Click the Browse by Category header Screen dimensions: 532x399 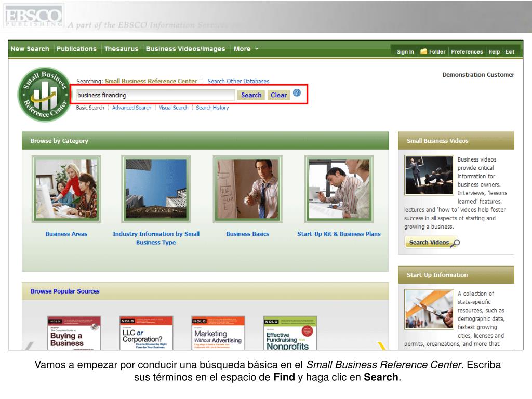coord(205,141)
